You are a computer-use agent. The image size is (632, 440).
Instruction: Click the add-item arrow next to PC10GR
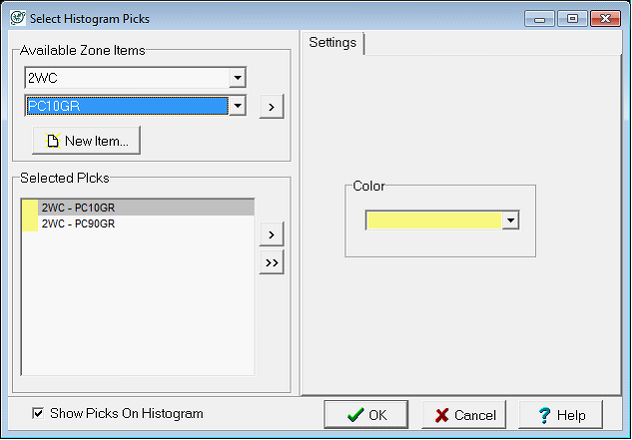(271, 106)
